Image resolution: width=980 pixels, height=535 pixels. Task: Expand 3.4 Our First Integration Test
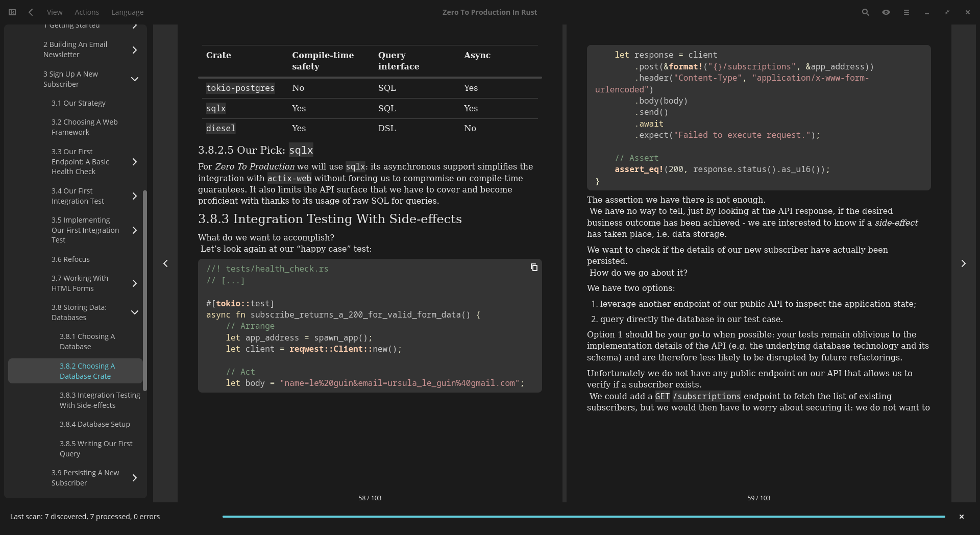[135, 196]
